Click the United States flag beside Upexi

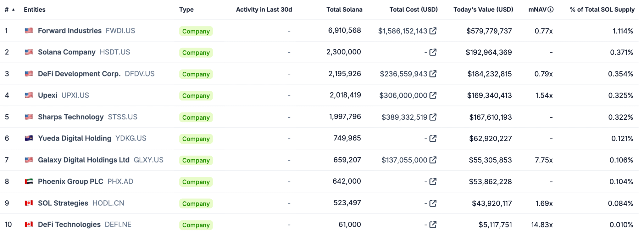click(x=29, y=95)
